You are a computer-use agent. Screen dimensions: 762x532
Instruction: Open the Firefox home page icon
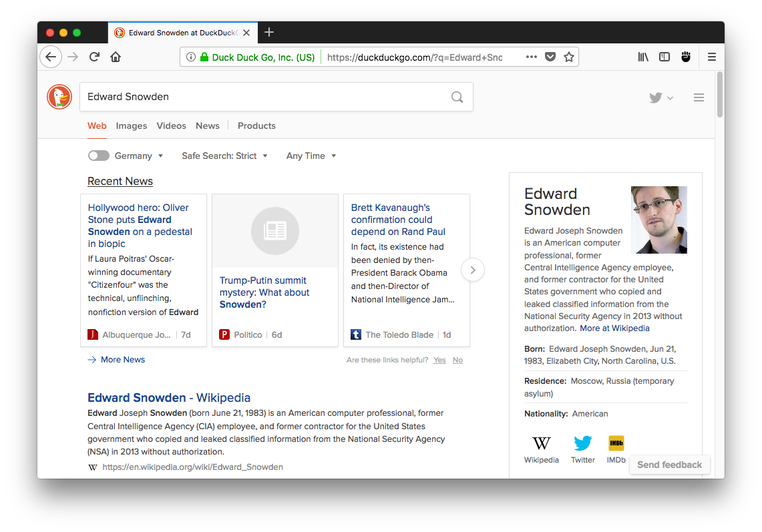116,57
